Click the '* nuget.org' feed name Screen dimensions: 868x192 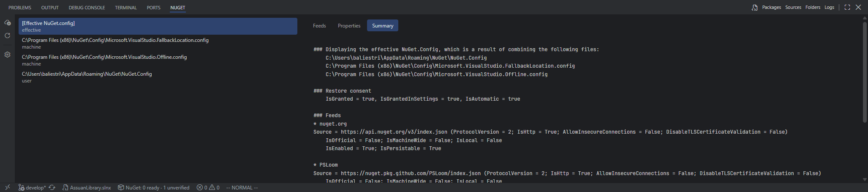330,124
